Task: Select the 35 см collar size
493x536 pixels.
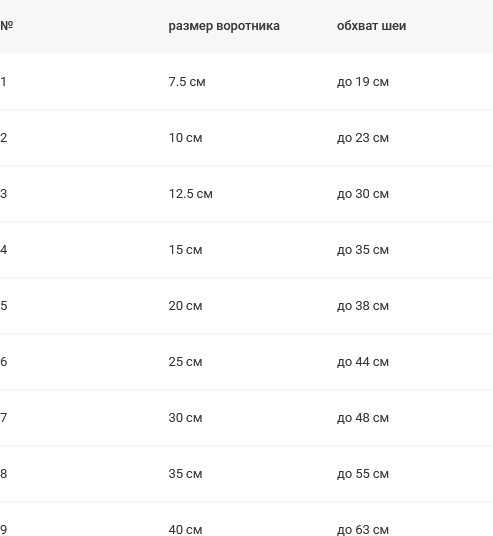Action: pos(185,474)
